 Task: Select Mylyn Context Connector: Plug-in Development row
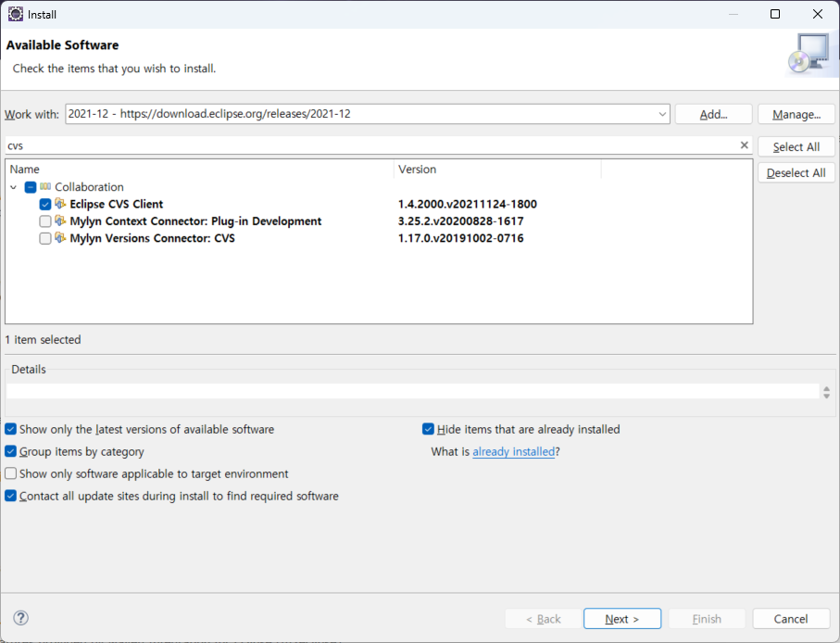point(195,221)
